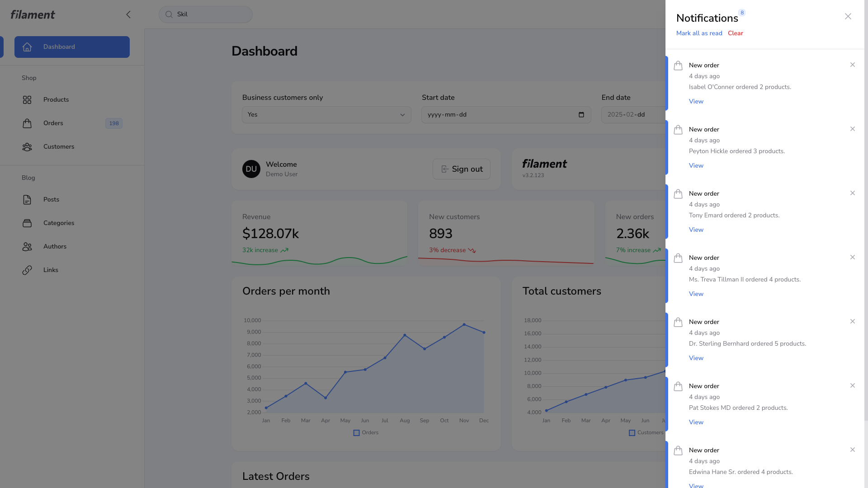This screenshot has height=488, width=868.
Task: Toggle the Customers legend box on chart
Action: pyautogui.click(x=632, y=433)
